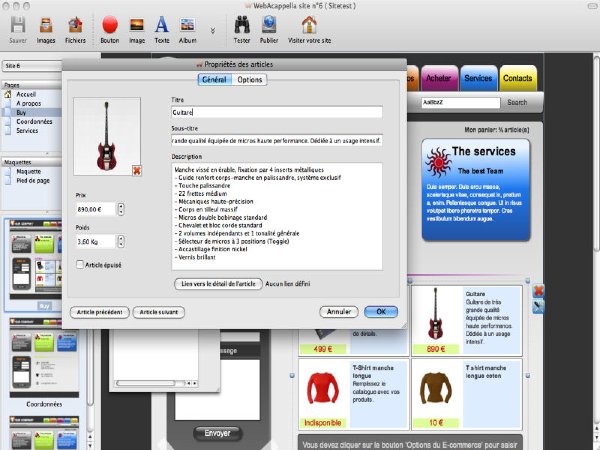This screenshot has height=450, width=600.
Task: Switch to the Options tab
Action: point(249,80)
